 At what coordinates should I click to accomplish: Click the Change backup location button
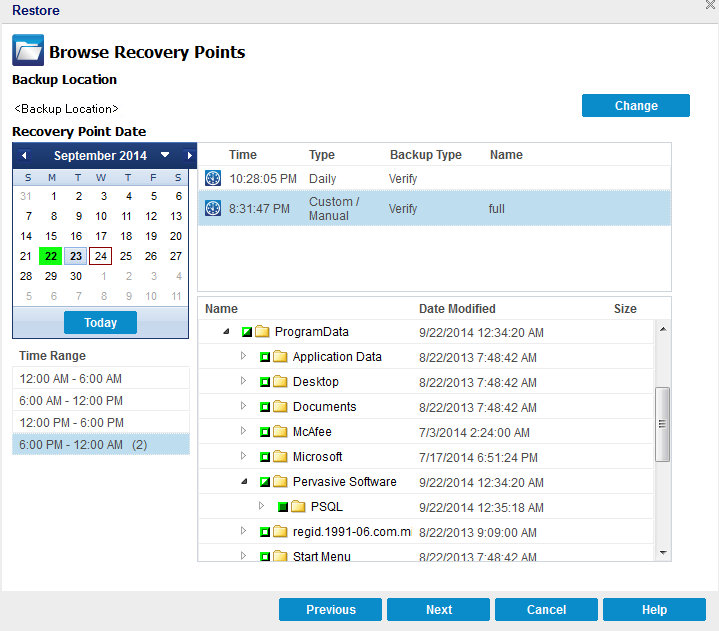pyautogui.click(x=635, y=106)
